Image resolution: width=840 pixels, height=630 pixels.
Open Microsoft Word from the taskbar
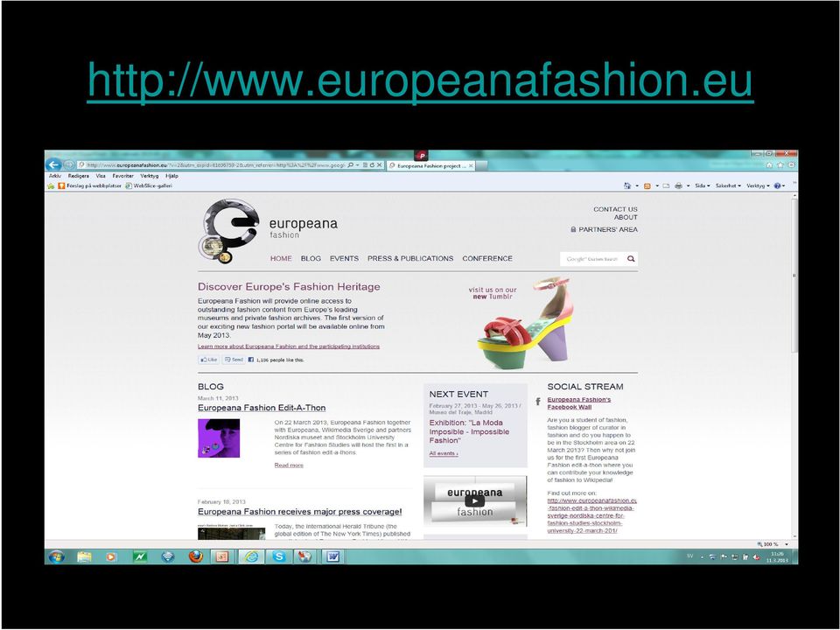coord(332,556)
